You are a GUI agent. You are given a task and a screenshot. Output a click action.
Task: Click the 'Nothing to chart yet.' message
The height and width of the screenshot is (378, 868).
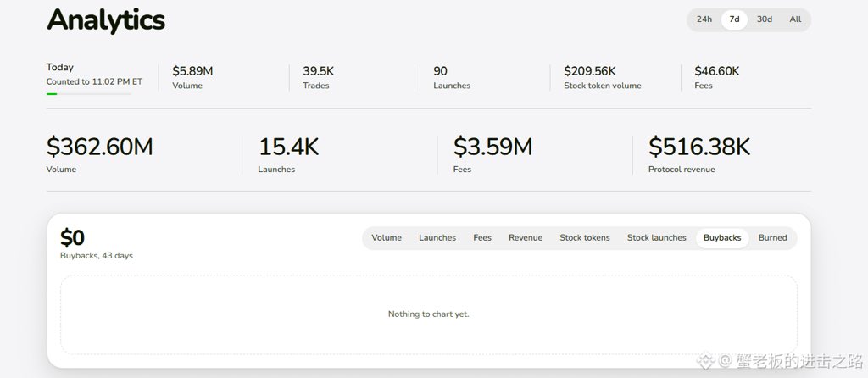tap(428, 314)
